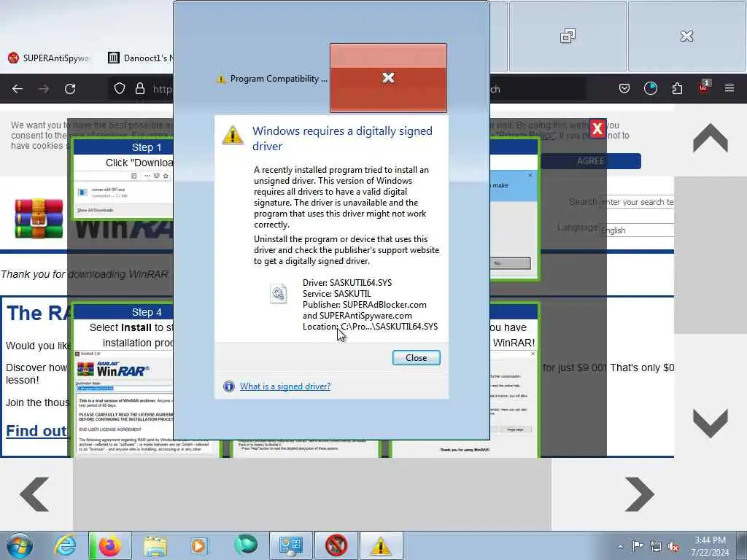Click the network tray icon
The image size is (747, 560).
click(x=656, y=547)
